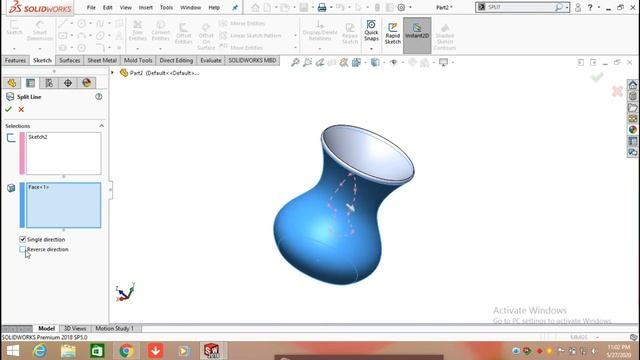The image size is (640, 360).
Task: Click Face<1> in faces selection box
Action: coord(38,187)
